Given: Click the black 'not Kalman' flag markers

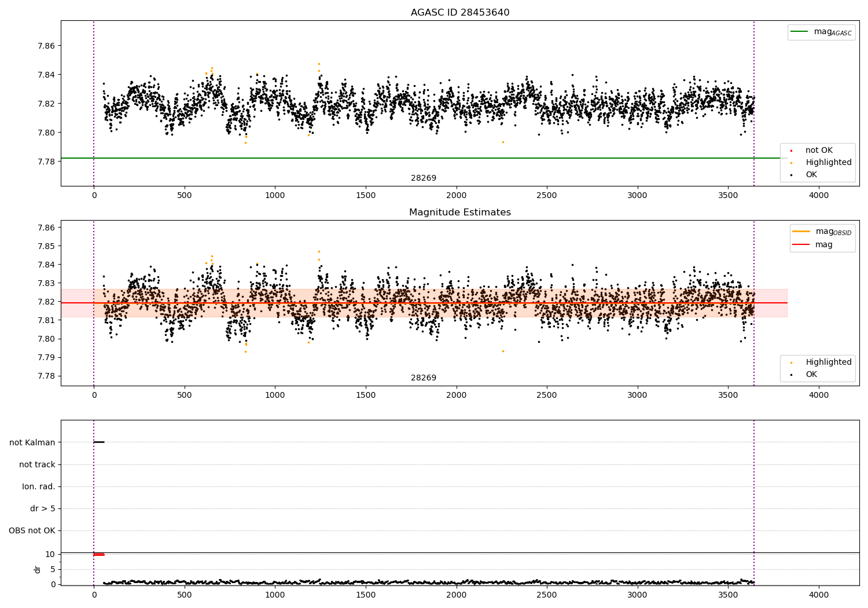Looking at the screenshot, I should click(x=99, y=442).
